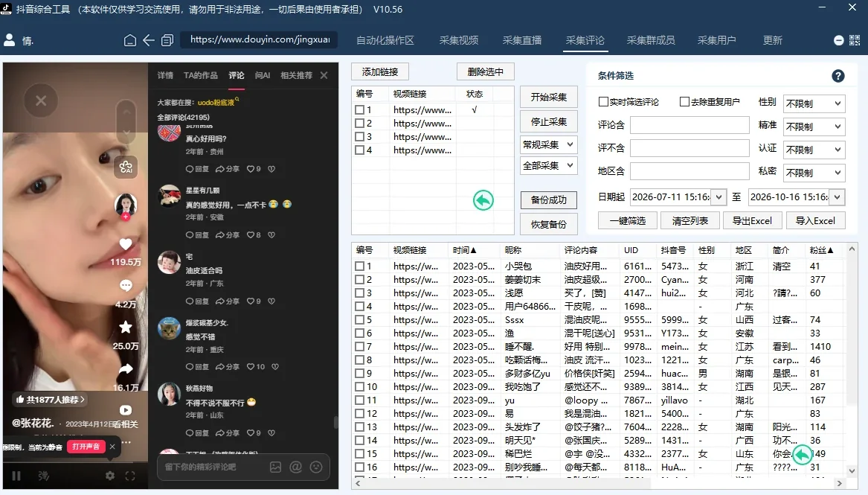Select checkbox of comment row 浅原

coord(360,293)
